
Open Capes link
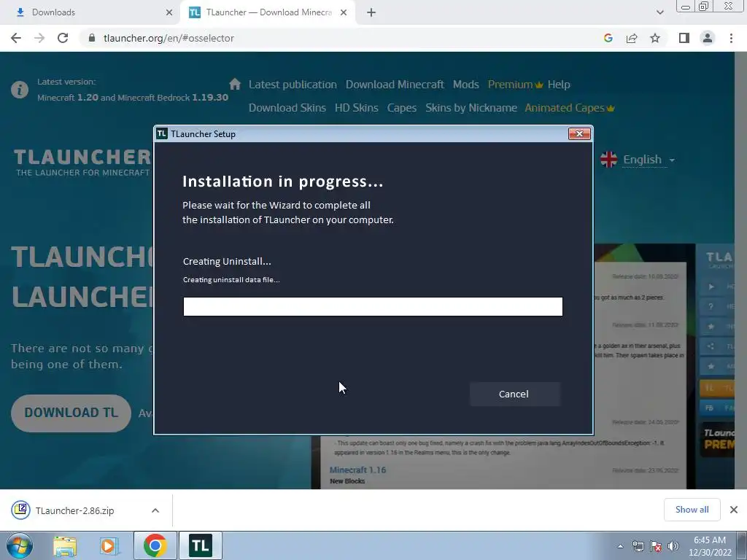click(402, 108)
